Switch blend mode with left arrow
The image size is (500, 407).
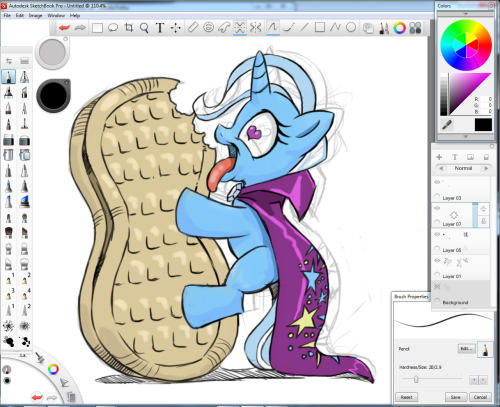pos(441,168)
